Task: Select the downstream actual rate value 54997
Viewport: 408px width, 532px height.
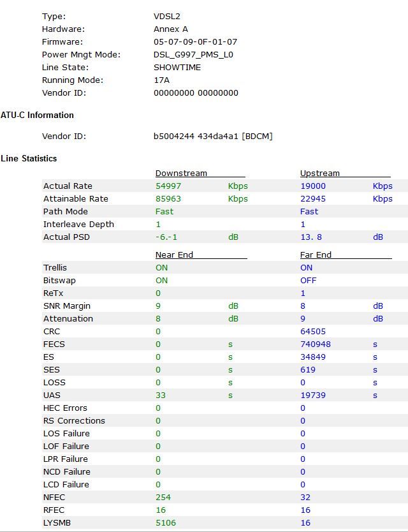Action: [168, 186]
